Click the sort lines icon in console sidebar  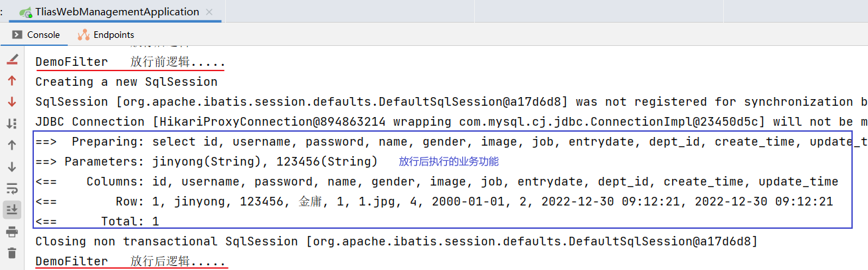[12, 123]
